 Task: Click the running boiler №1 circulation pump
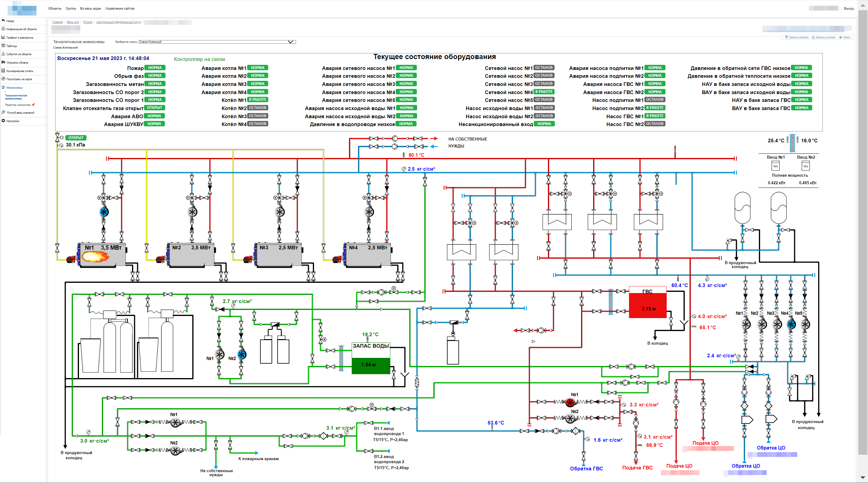[x=104, y=212]
